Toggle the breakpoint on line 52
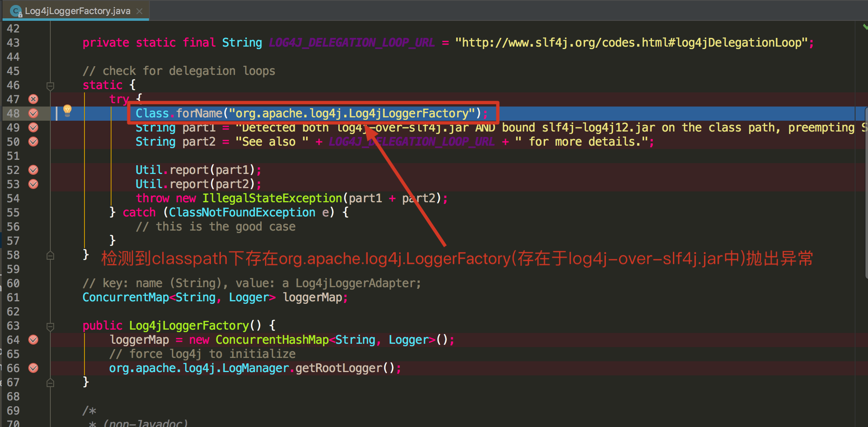This screenshot has height=427, width=868. tap(33, 170)
